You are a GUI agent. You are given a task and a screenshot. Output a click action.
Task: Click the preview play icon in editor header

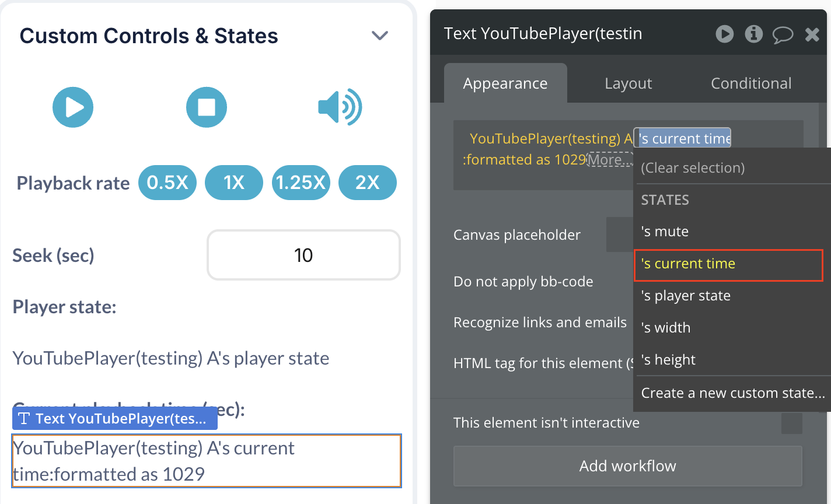(725, 34)
